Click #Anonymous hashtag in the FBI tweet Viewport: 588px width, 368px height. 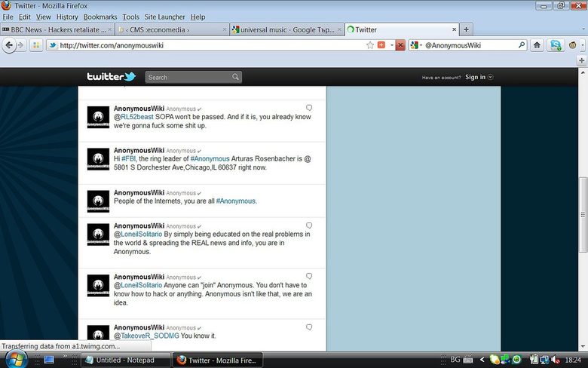pyautogui.click(x=210, y=158)
